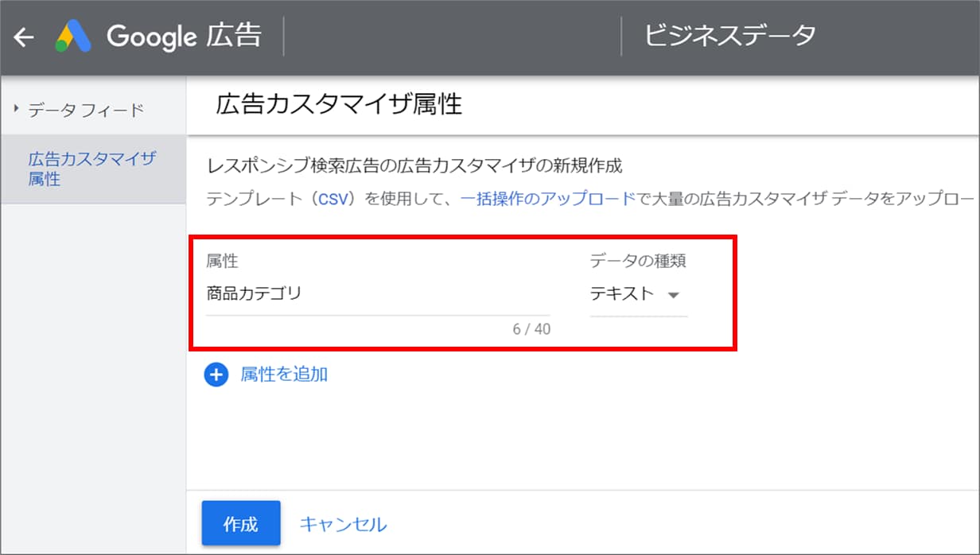The width and height of the screenshot is (980, 555).
Task: Select 広告カスタマイザ属性 in the left sidebar
Action: [91, 169]
